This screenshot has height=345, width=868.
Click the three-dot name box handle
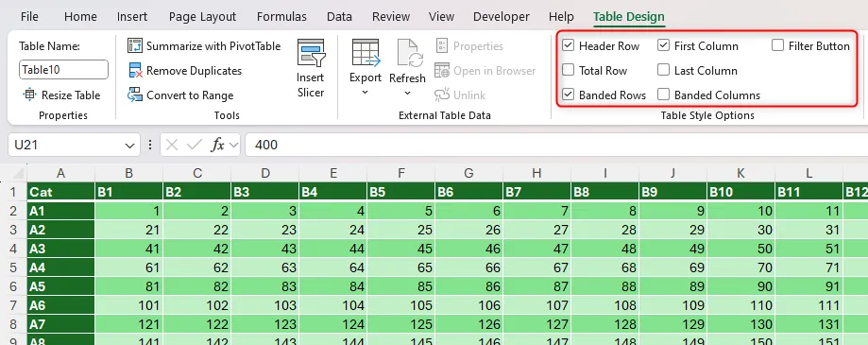[150, 145]
